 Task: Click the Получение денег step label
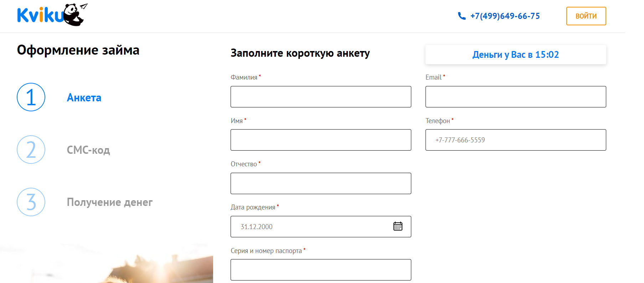110,202
